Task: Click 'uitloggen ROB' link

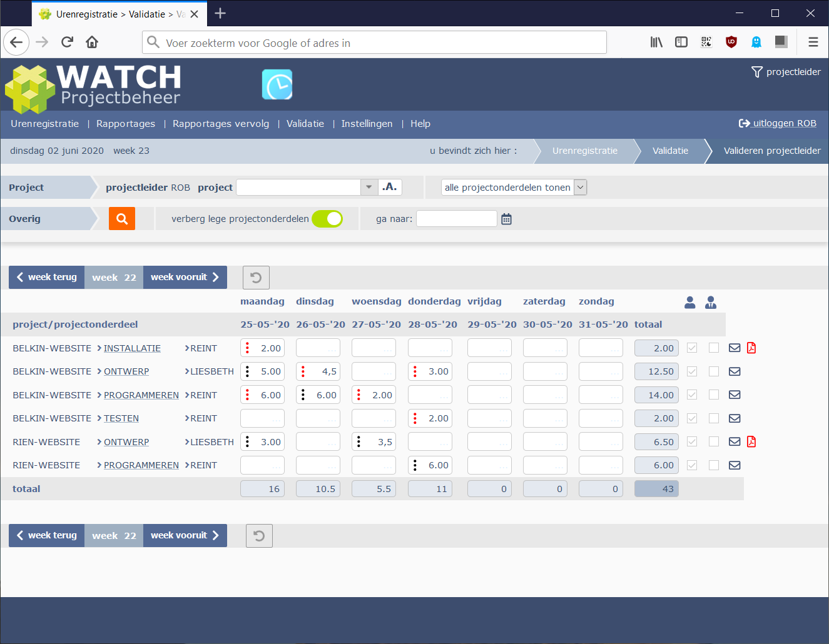Action: [x=778, y=123]
